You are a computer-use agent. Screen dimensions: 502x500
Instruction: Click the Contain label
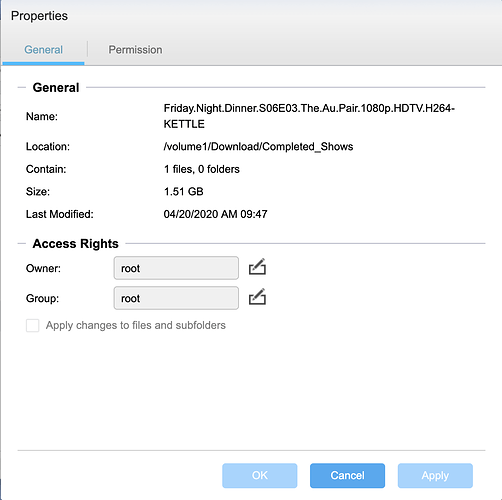pos(46,169)
